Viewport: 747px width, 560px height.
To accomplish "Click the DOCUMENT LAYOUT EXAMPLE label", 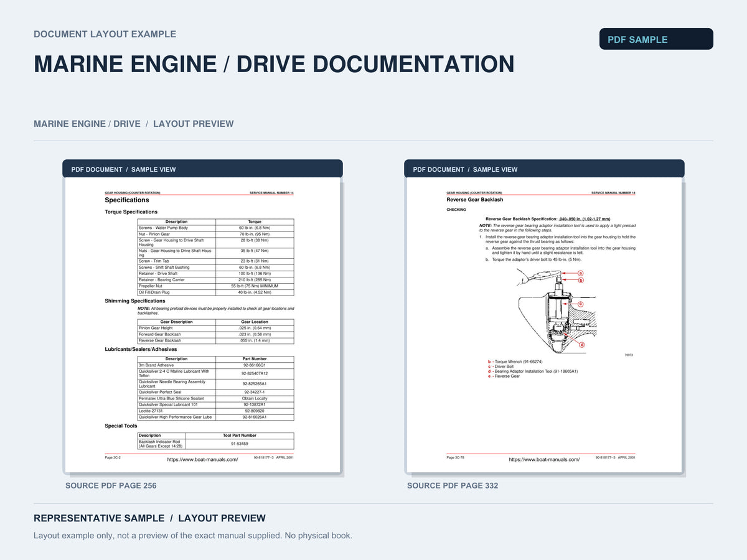I will [105, 34].
